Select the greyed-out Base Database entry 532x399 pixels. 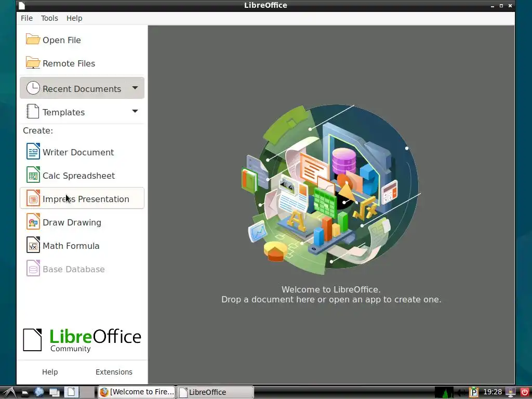(82, 269)
